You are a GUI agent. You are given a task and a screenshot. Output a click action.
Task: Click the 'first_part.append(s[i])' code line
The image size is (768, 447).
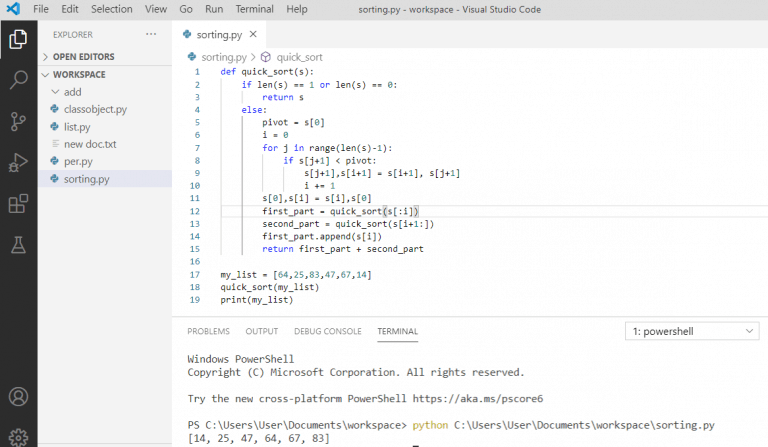[x=322, y=236]
